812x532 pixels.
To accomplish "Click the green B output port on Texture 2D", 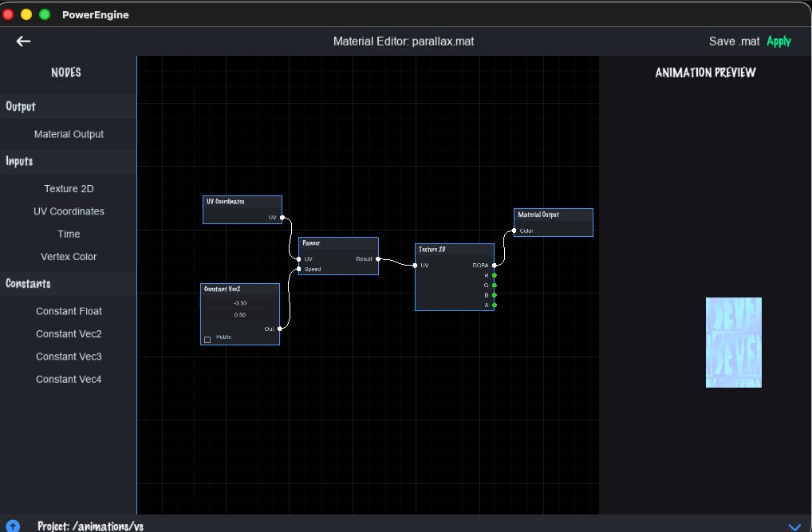I will (x=495, y=295).
